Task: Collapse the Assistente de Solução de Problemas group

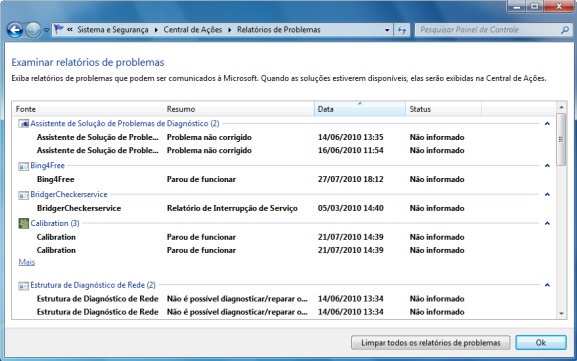Action: 547,124
